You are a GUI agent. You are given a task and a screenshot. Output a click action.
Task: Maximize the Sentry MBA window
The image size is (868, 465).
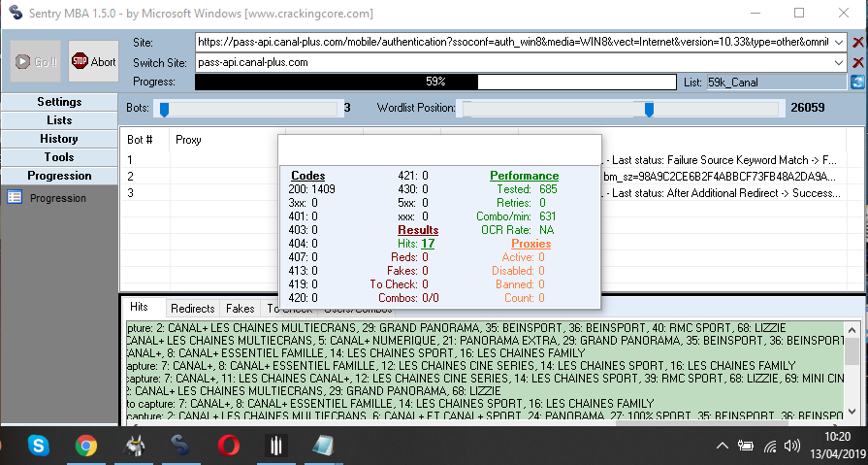click(799, 13)
